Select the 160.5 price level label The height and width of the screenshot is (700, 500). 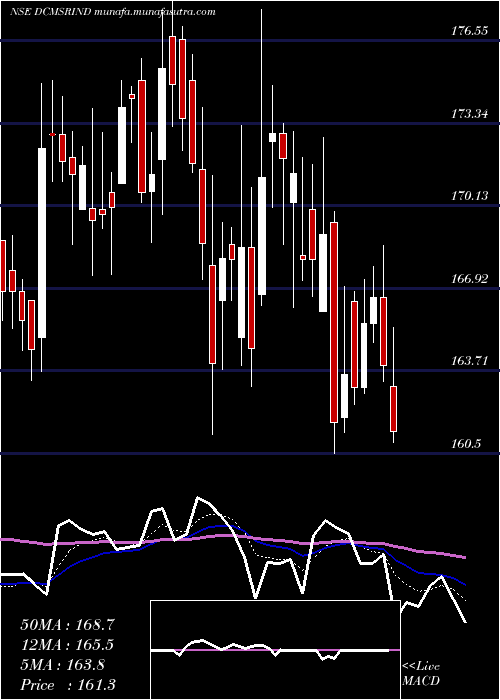pyautogui.click(x=466, y=444)
